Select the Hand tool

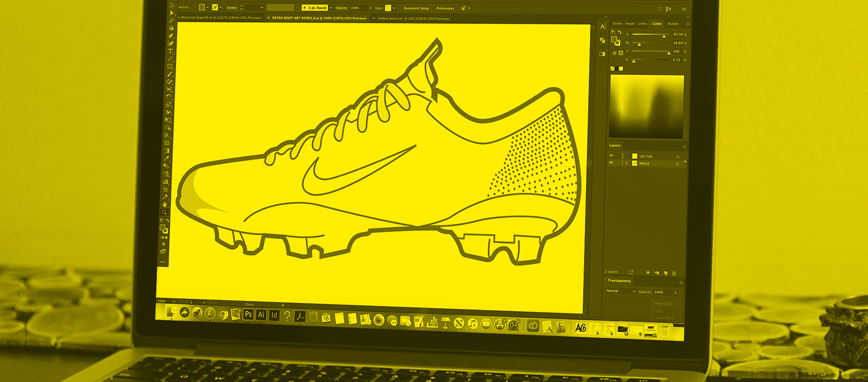click(165, 205)
